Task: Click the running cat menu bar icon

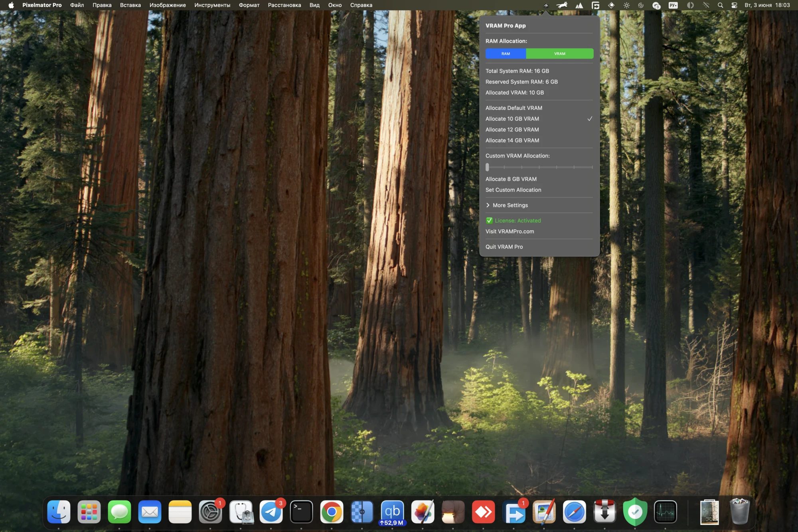Action: pos(562,5)
